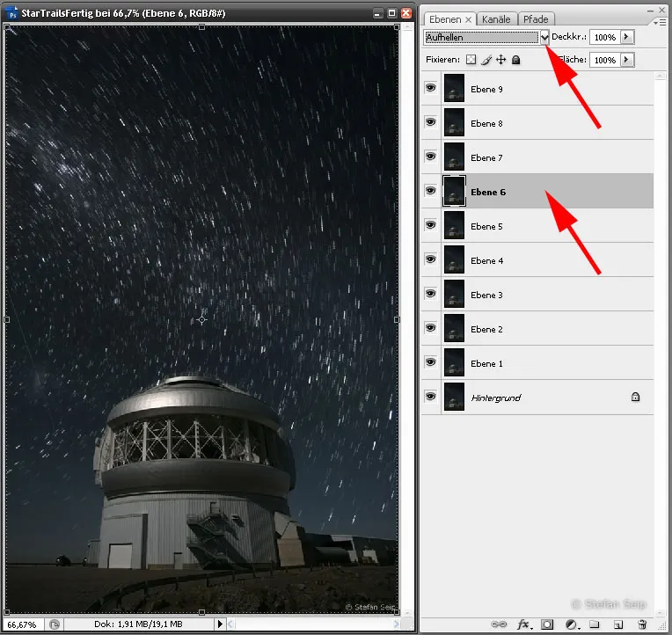Click the status bar preview icon next to zoom
The height and width of the screenshot is (635, 672).
[x=55, y=624]
